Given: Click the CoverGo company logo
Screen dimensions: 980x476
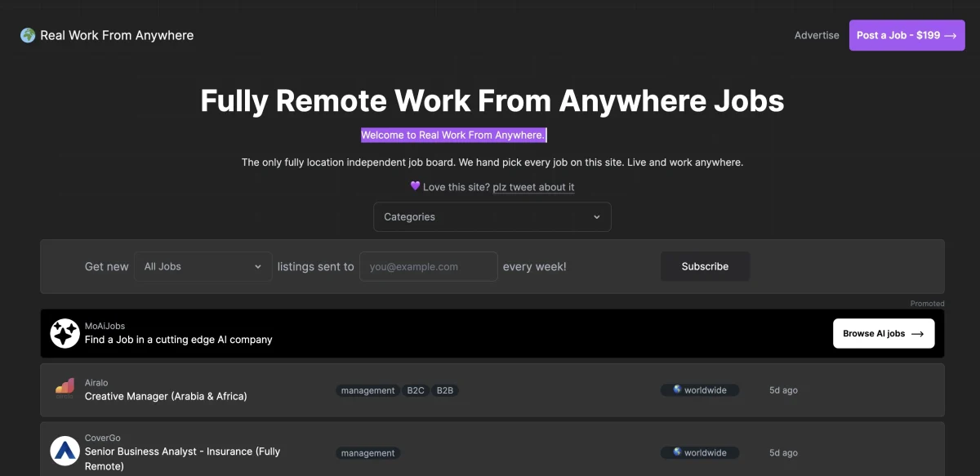Looking at the screenshot, I should point(65,452).
